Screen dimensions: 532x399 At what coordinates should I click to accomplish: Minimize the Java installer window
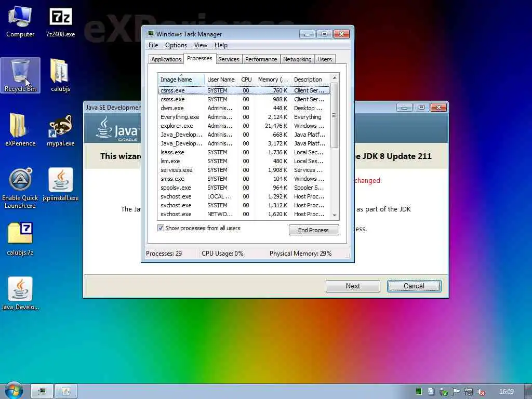(x=404, y=108)
